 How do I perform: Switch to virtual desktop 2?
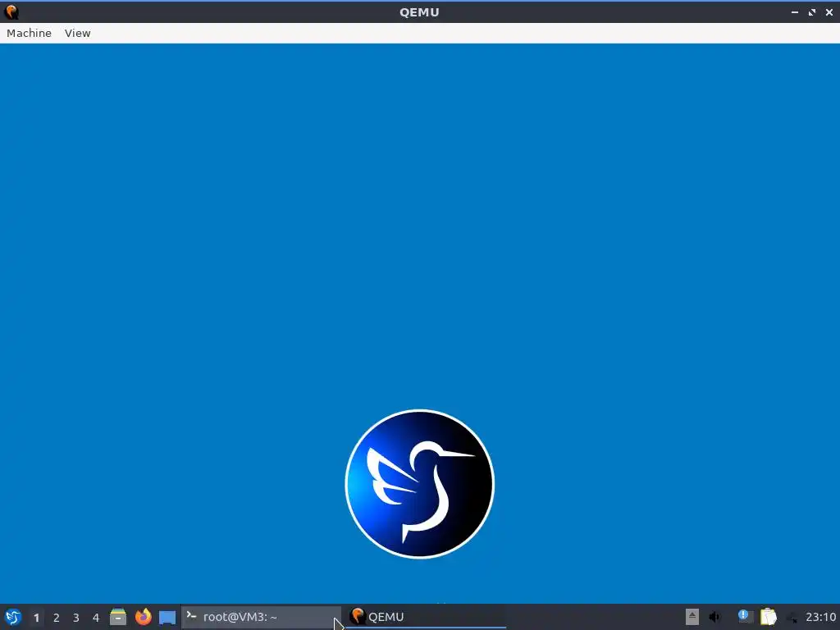pos(57,618)
